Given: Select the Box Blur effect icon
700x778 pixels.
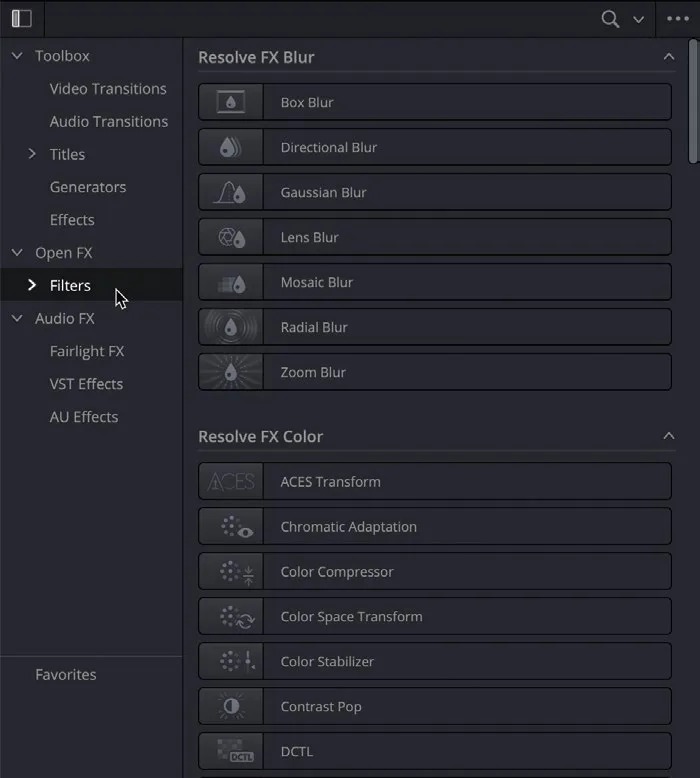Looking at the screenshot, I should coord(231,102).
